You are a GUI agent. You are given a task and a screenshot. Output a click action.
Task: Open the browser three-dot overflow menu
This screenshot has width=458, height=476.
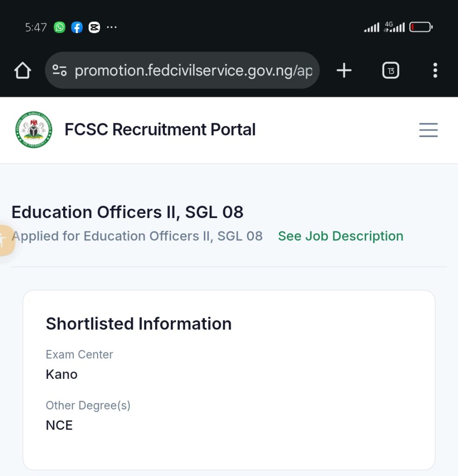[x=435, y=71]
